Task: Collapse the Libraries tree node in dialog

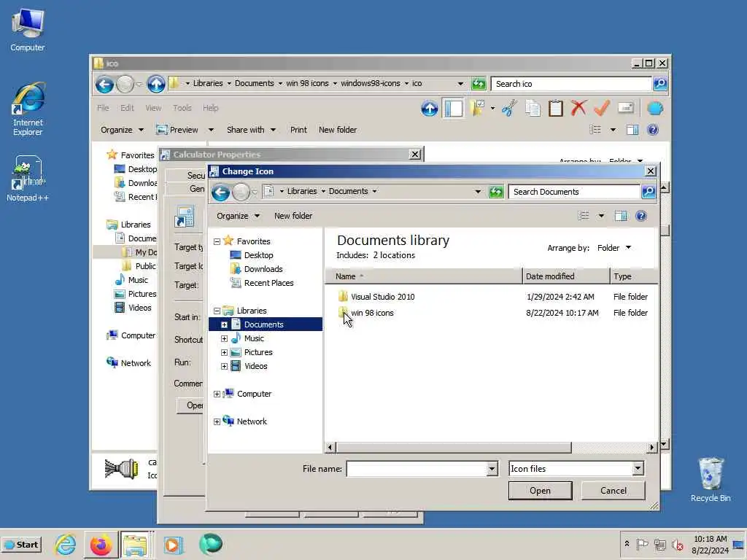Action: (217, 311)
